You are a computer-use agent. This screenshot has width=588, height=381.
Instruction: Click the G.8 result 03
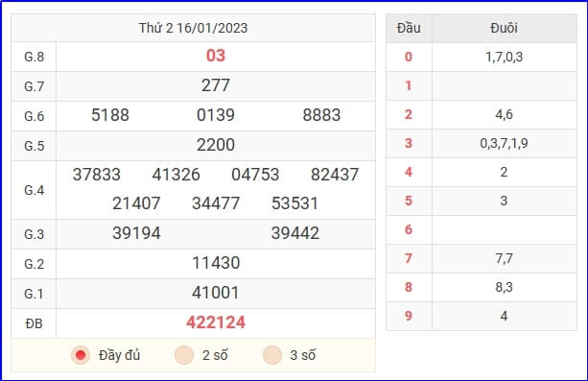pos(216,56)
